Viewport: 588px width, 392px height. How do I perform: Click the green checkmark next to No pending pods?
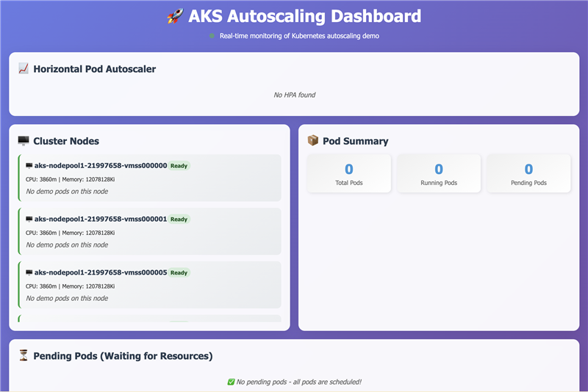[231, 382]
